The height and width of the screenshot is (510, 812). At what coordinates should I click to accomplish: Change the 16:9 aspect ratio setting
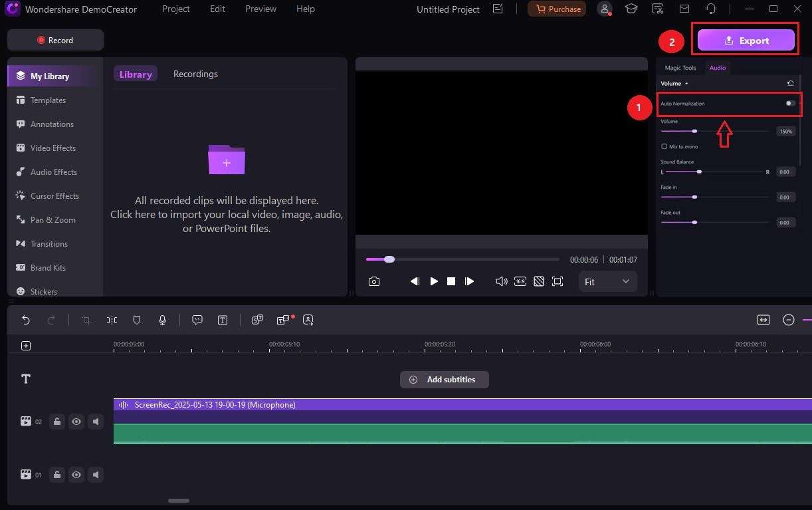tap(520, 281)
